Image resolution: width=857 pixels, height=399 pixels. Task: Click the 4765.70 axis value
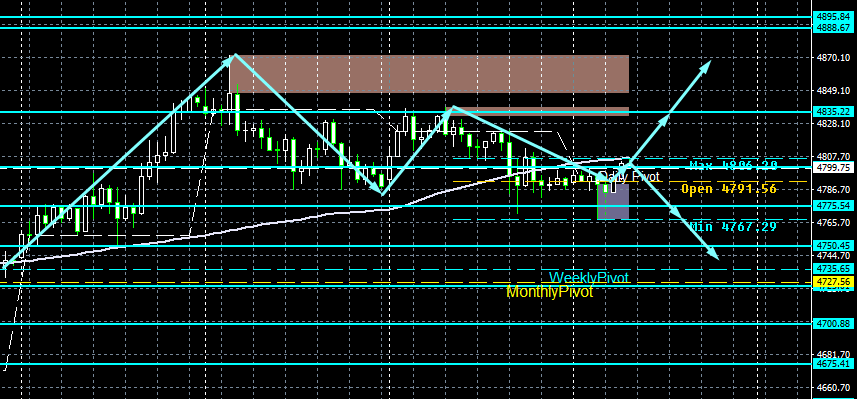833,222
